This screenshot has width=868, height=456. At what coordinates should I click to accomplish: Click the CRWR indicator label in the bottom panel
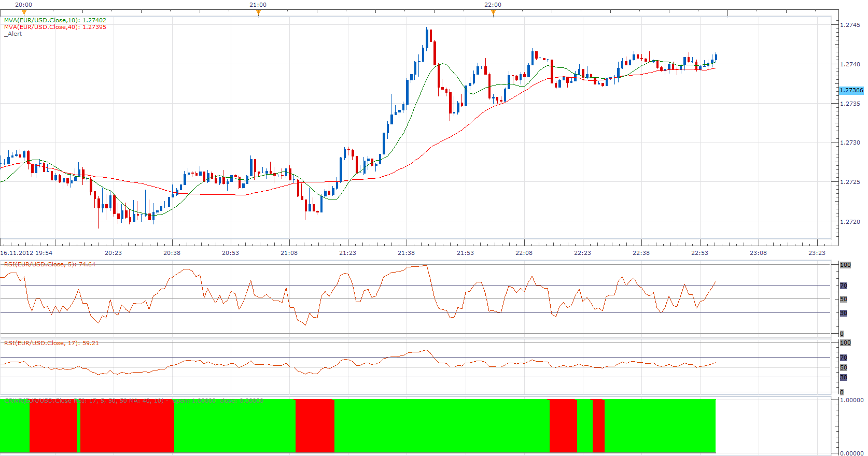(134, 401)
